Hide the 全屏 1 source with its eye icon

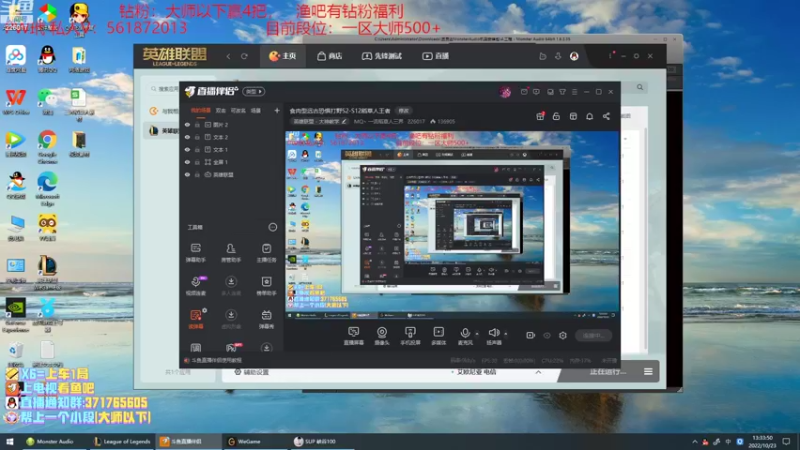pos(187,162)
